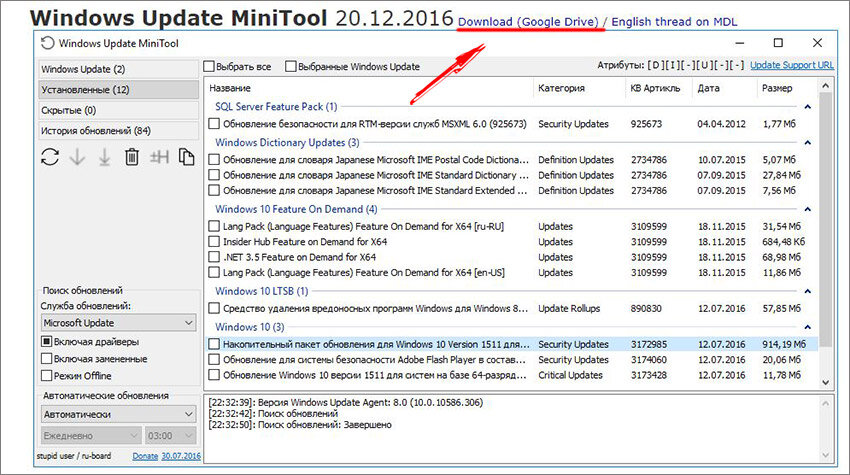Collapse the Windows 10 LTSB group
The width and height of the screenshot is (850, 475).
tap(807, 291)
